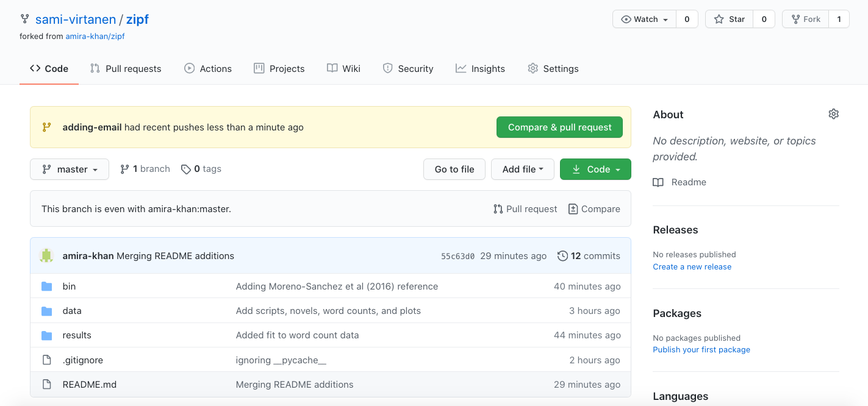Open the master branch dropdown
Viewport: 868px width, 406px height.
click(70, 169)
